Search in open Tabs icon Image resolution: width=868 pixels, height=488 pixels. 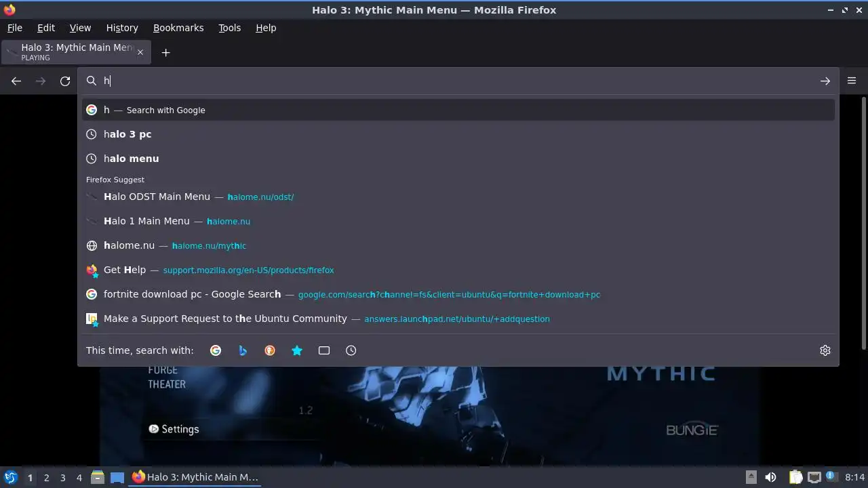pyautogui.click(x=324, y=350)
